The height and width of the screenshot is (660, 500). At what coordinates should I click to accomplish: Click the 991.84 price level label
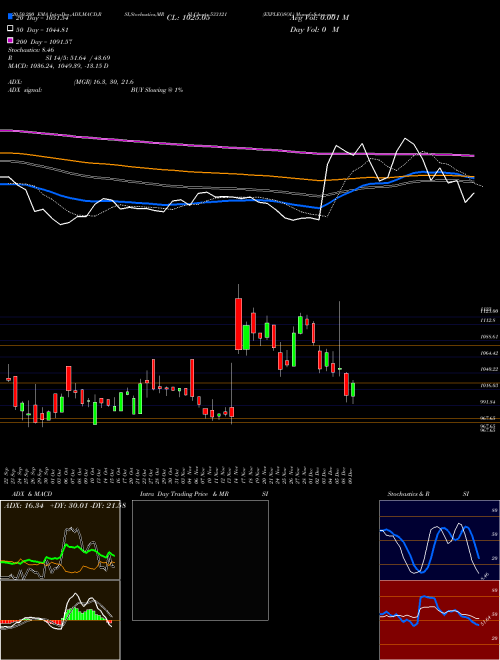488,402
